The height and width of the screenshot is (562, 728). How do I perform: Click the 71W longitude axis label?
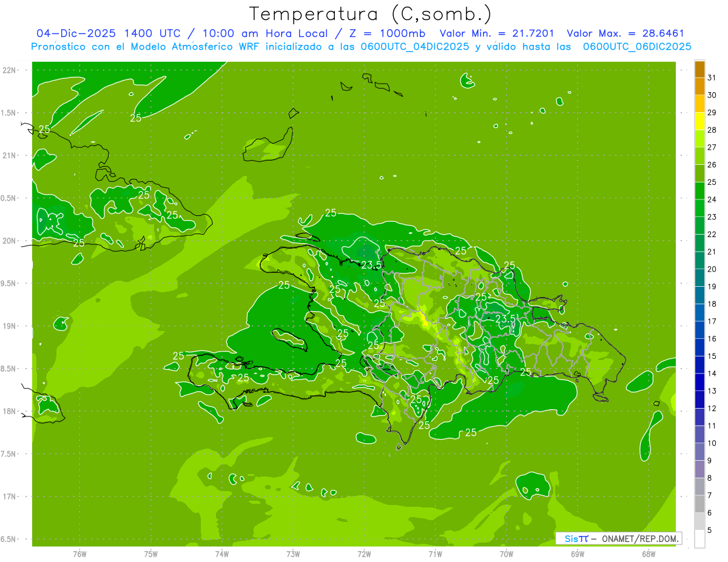click(x=435, y=554)
